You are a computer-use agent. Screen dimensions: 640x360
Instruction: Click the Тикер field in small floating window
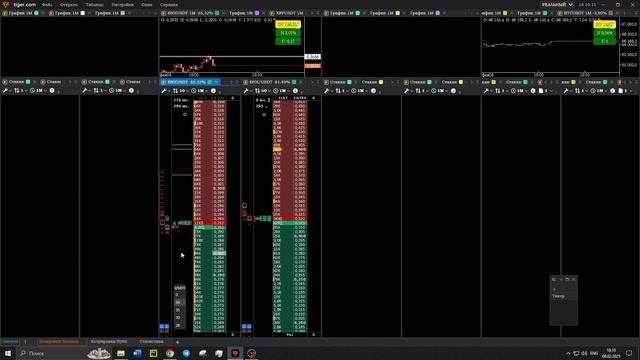point(563,296)
